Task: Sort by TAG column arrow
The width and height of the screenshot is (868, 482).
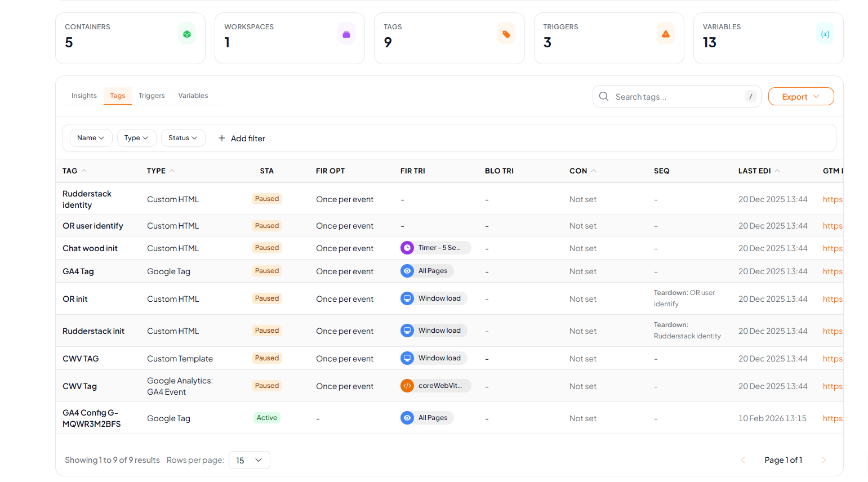Action: click(x=84, y=171)
